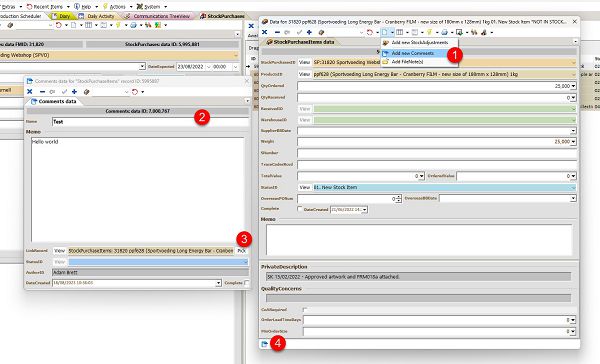Click the OverseasPONum stepper arrows
600x364 pixels.
[398, 199]
